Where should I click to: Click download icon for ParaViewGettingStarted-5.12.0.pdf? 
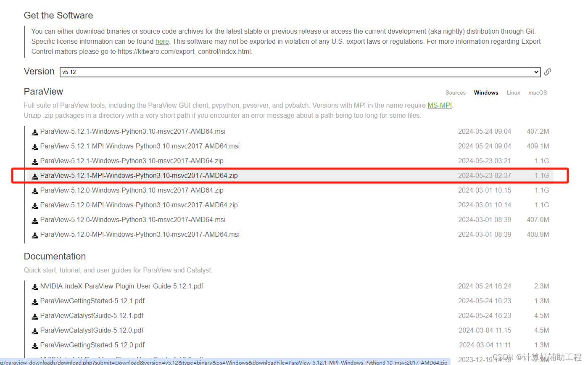pos(35,346)
